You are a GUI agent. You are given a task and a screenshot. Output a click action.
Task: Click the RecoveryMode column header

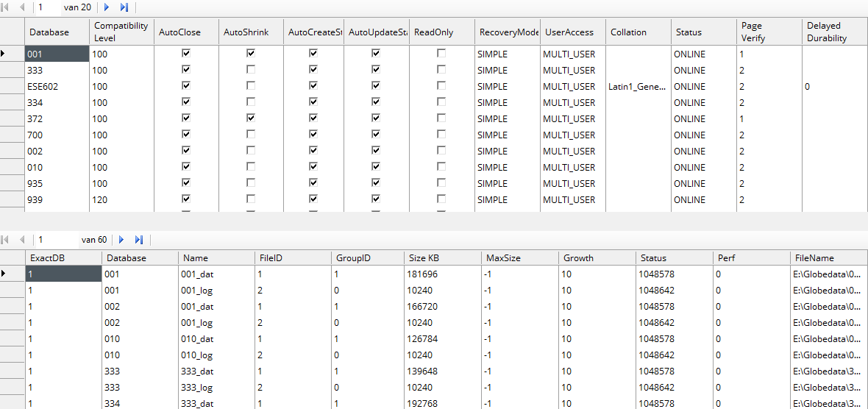507,32
